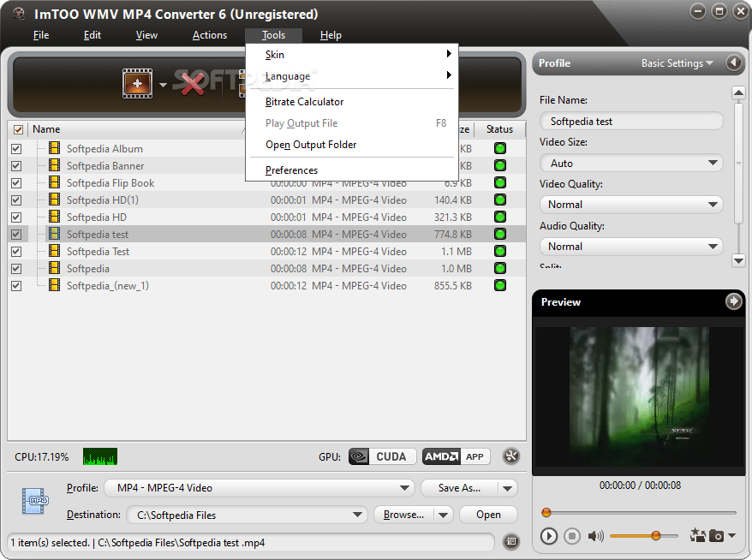This screenshot has height=560, width=752.
Task: Open snapshot options dropdown arrow
Action: pyautogui.click(x=731, y=535)
